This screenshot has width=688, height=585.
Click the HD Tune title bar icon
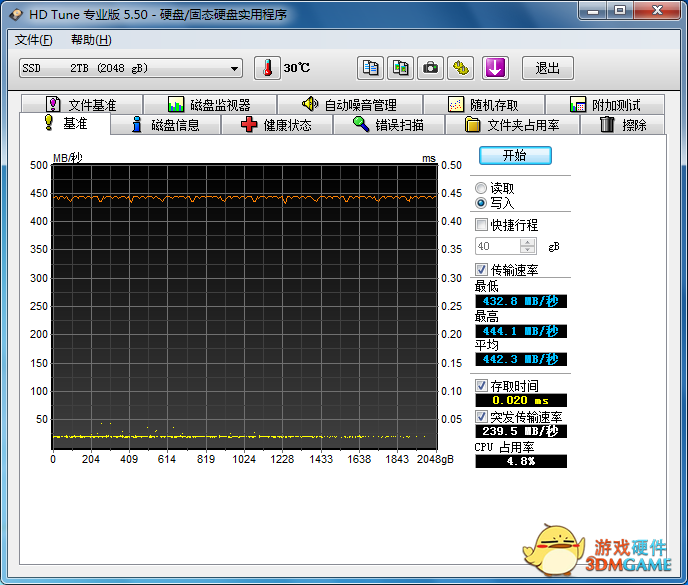point(16,14)
